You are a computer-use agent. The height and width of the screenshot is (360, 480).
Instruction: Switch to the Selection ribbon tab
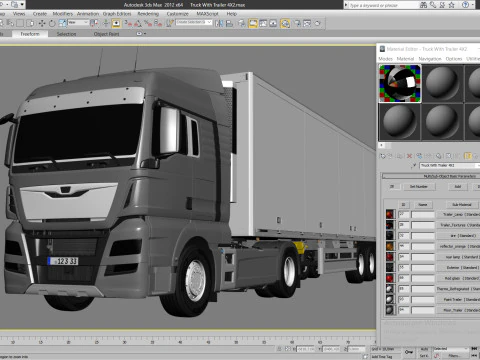pyautogui.click(x=66, y=34)
